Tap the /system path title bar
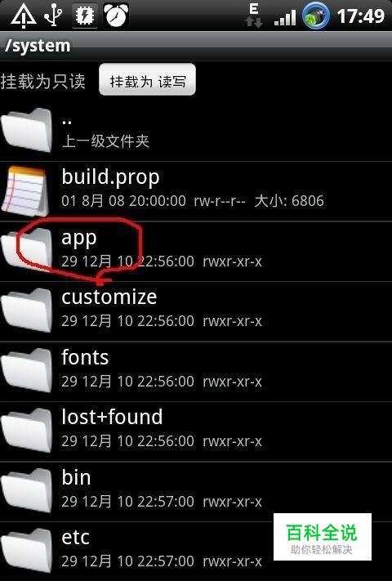The height and width of the screenshot is (581, 392). pos(196,46)
